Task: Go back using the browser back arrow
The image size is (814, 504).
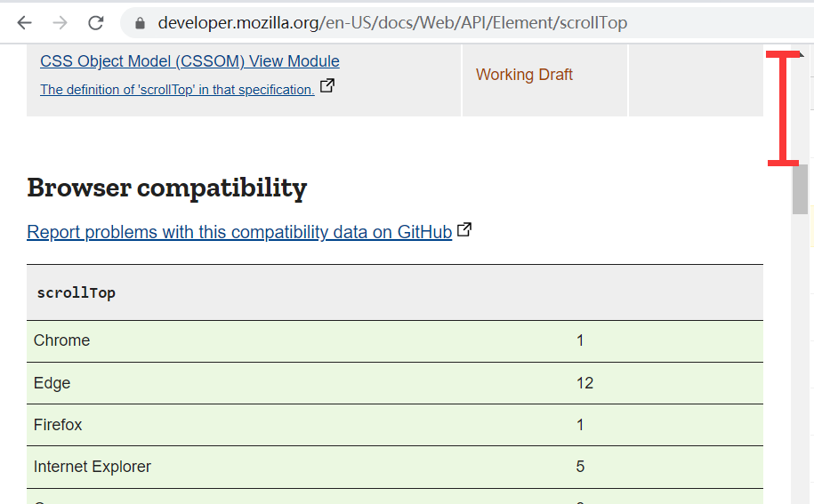Action: pos(25,23)
